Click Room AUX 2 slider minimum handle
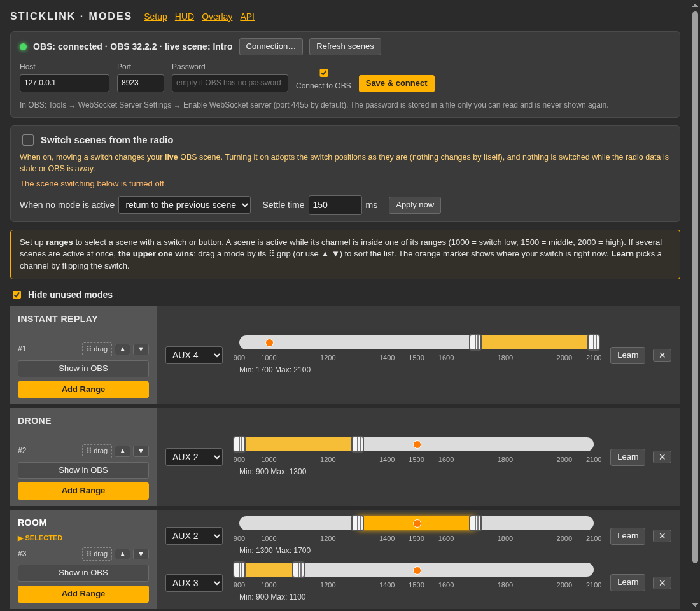The image size is (700, 611). click(x=358, y=523)
